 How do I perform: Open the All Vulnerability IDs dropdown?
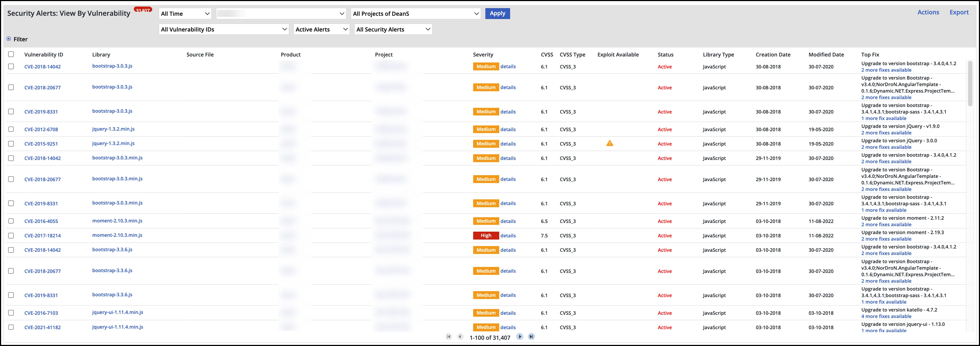pyautogui.click(x=223, y=29)
